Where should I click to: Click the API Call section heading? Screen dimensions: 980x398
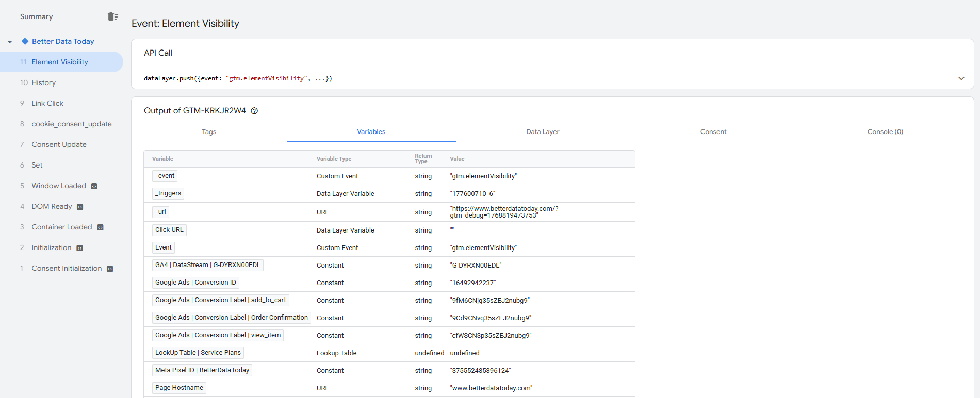[x=158, y=53]
